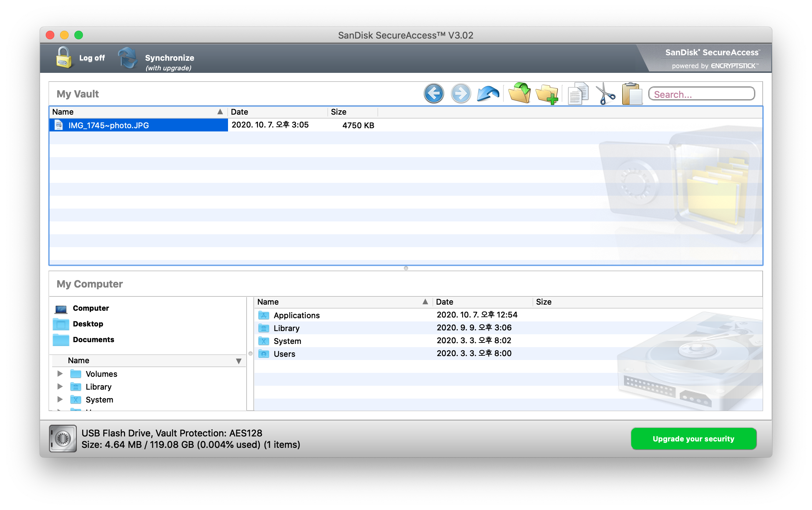Click the blue curved up-level arrow icon
This screenshot has width=812, height=510.
point(488,94)
